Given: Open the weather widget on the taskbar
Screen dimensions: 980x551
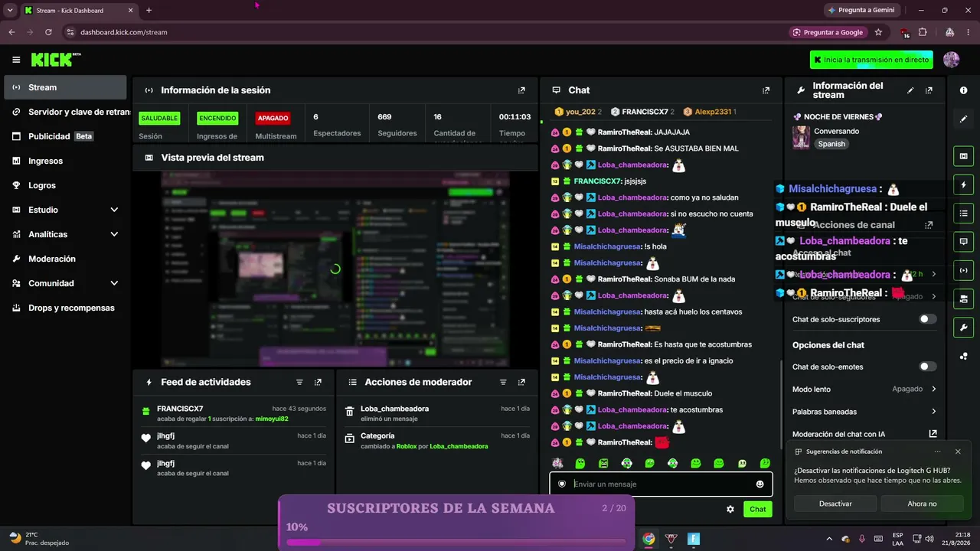Looking at the screenshot, I should [x=40, y=539].
